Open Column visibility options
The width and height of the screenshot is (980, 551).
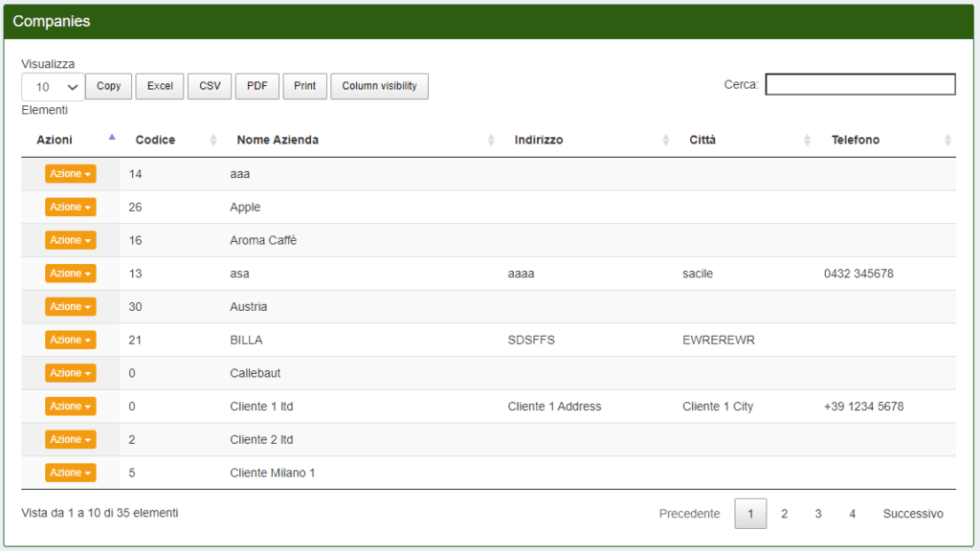(379, 86)
